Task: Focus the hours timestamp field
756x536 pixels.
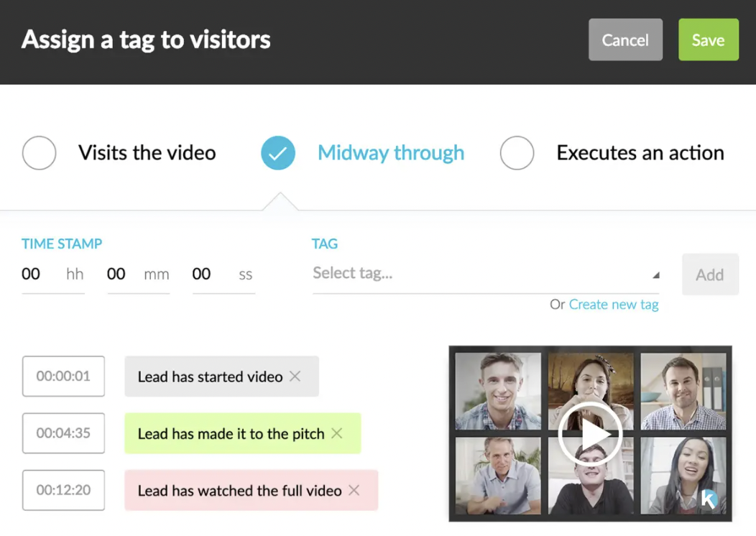Action: pyautogui.click(x=53, y=274)
